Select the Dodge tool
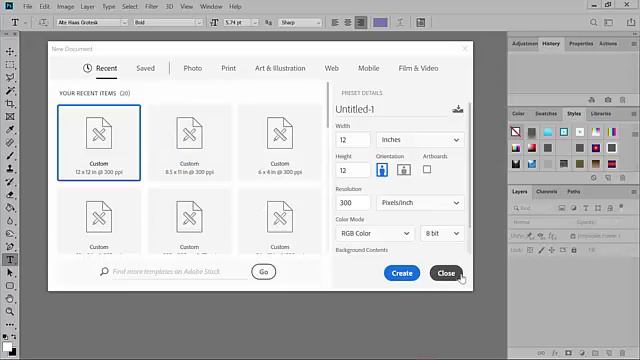The height and width of the screenshot is (360, 640). coord(10,234)
